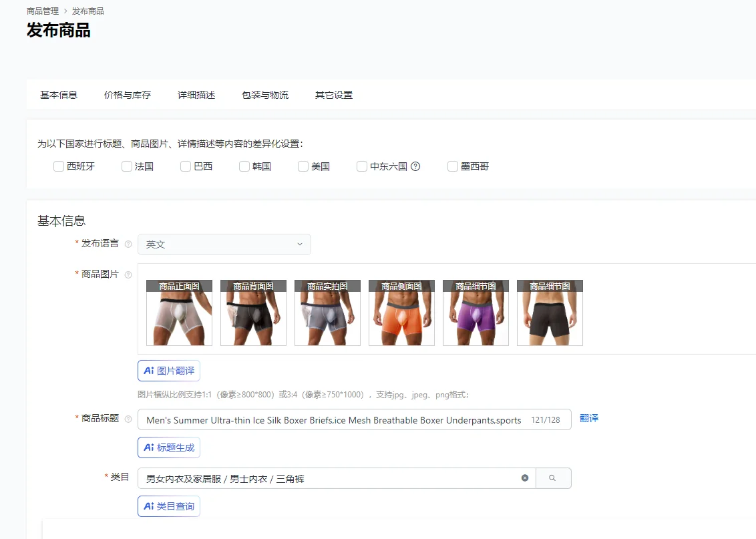Check the 巴西 country checkbox
This screenshot has height=539, width=756.
pyautogui.click(x=186, y=166)
